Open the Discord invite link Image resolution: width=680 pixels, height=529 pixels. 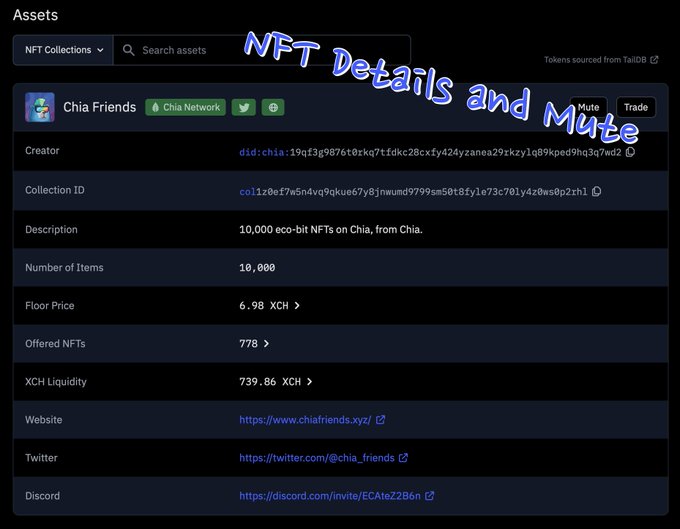coord(330,496)
